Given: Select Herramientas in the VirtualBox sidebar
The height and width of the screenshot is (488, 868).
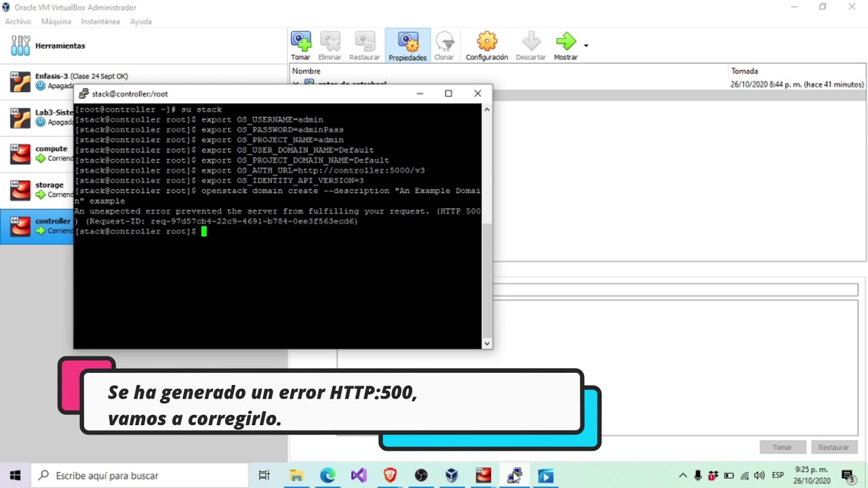Looking at the screenshot, I should pyautogui.click(x=144, y=45).
